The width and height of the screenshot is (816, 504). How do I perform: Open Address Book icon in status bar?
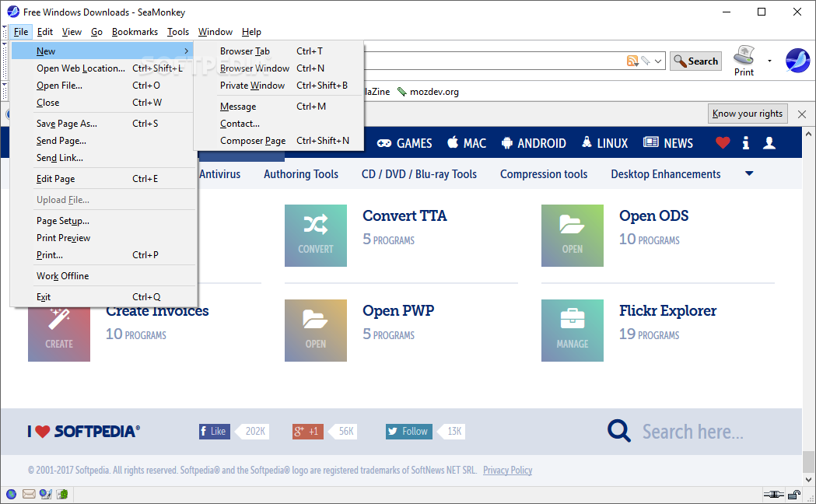click(x=62, y=494)
